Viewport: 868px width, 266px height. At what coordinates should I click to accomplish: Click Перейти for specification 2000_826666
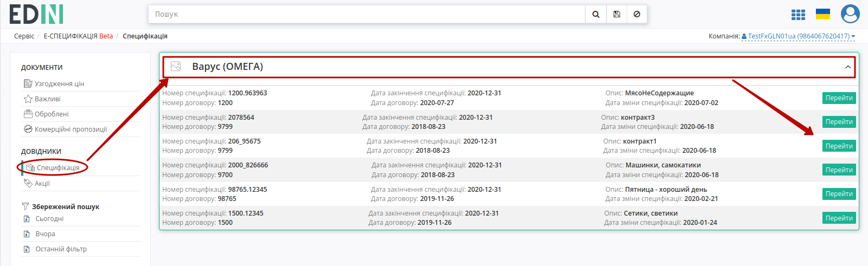pos(839,170)
